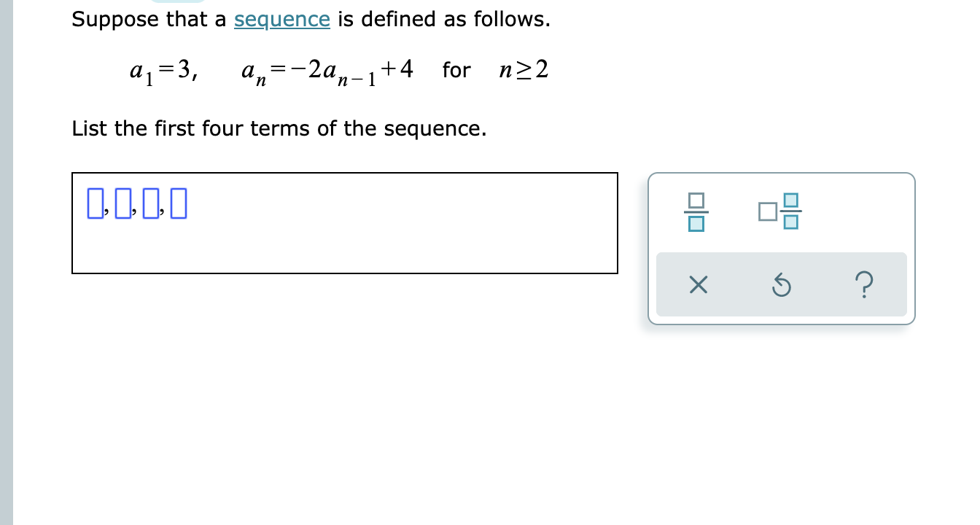Screen dimensions: 980x525
Task: Select the simple fraction template icon
Action: coord(696,211)
